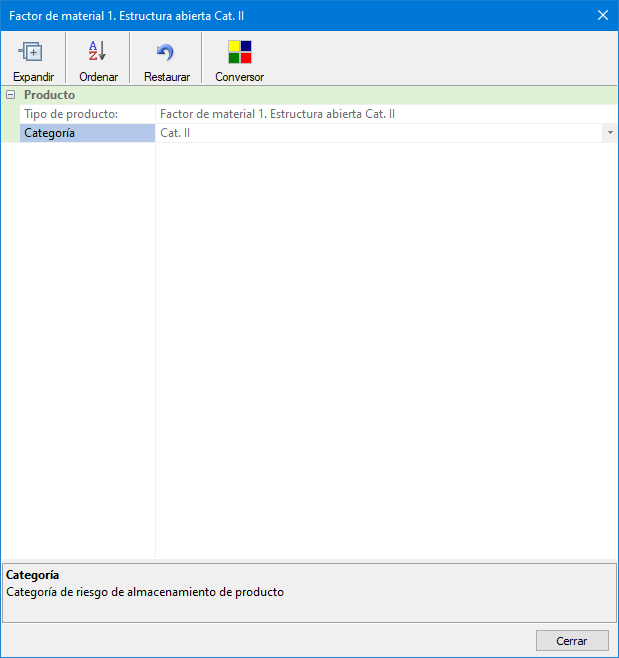Click the 'Ordenar' text label in toolbar
Image resolution: width=619 pixels, height=658 pixels.
click(x=98, y=77)
